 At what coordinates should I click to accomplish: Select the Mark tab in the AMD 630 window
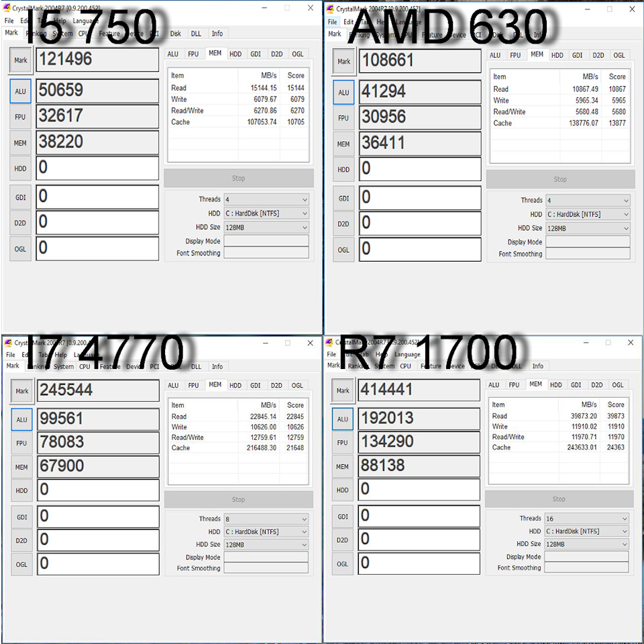[335, 34]
